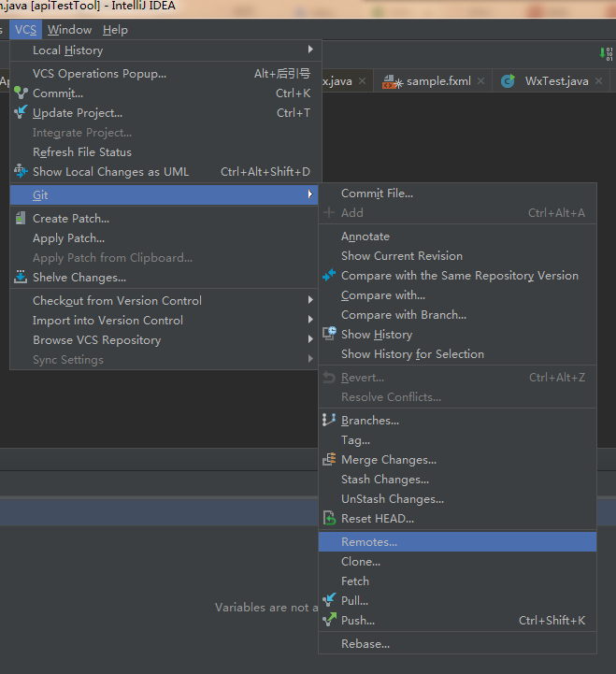616x674 pixels.
Task: Click the Shelve Changes icon
Action: coord(21,278)
